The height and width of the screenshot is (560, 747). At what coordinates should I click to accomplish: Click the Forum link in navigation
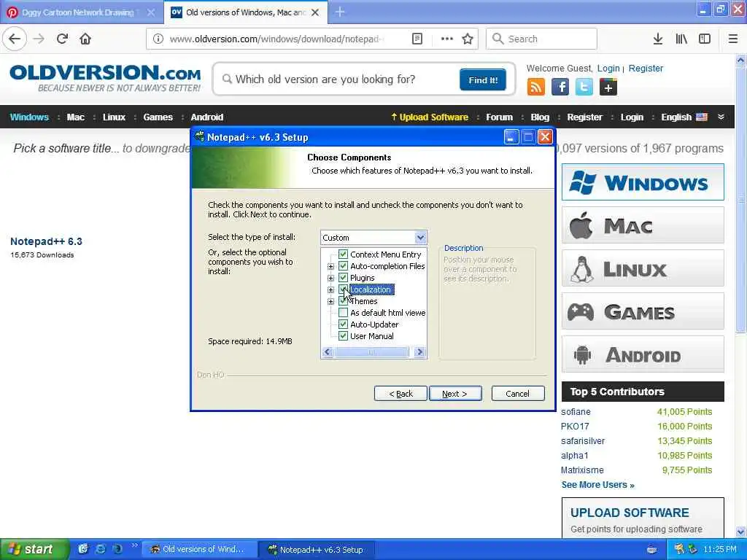(499, 117)
